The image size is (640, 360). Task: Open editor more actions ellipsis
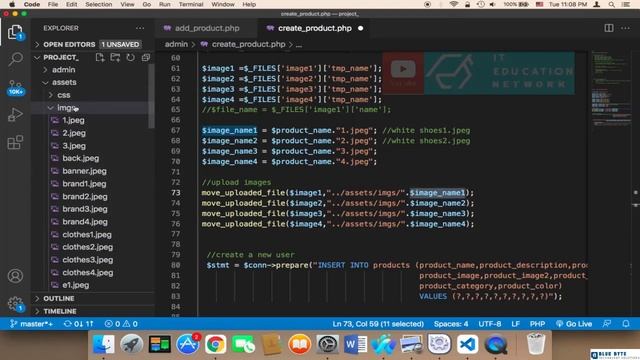click(x=625, y=28)
